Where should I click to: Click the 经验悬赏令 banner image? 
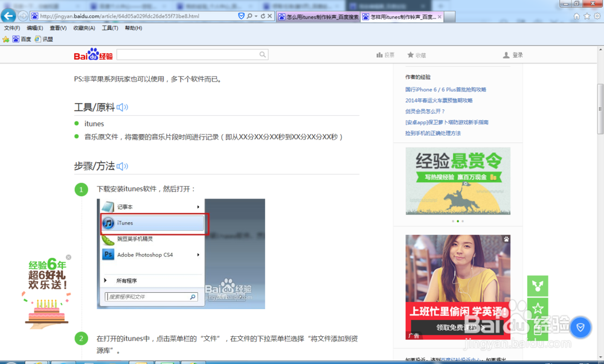(x=458, y=181)
